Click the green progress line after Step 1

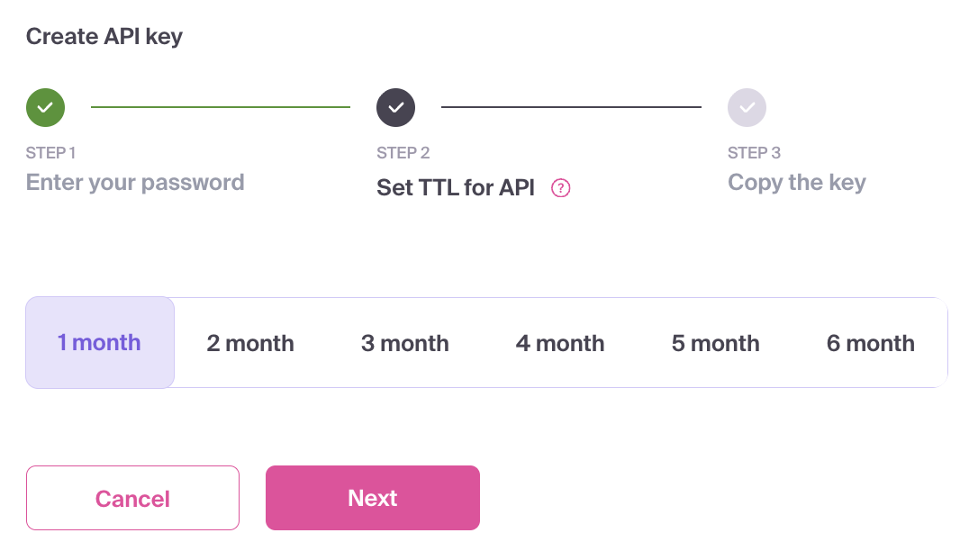point(221,107)
